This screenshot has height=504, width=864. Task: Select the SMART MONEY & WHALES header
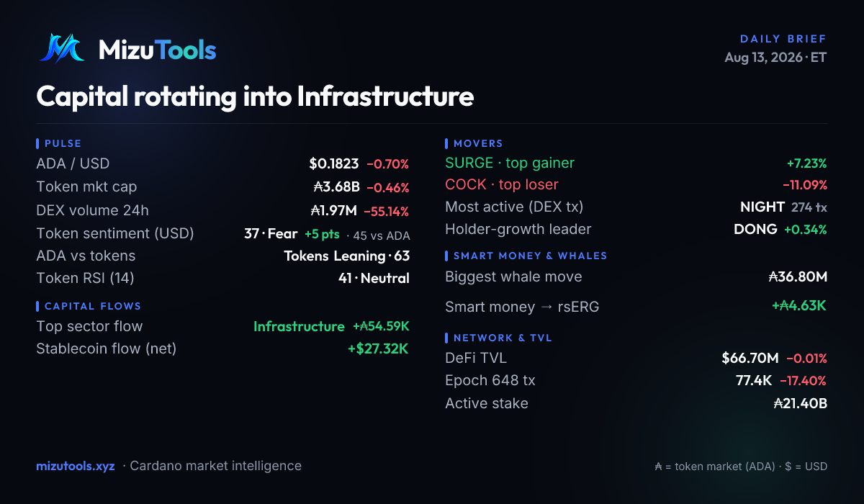pos(530,256)
